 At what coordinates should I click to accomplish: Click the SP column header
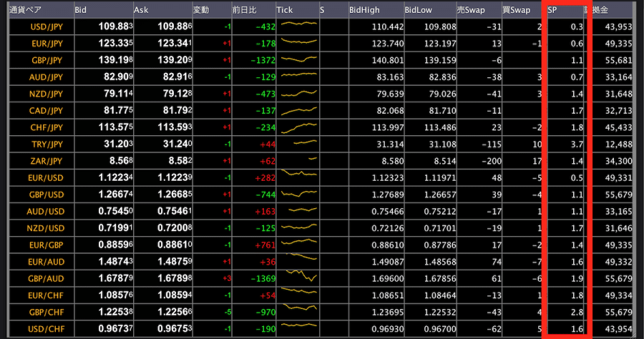coord(565,10)
